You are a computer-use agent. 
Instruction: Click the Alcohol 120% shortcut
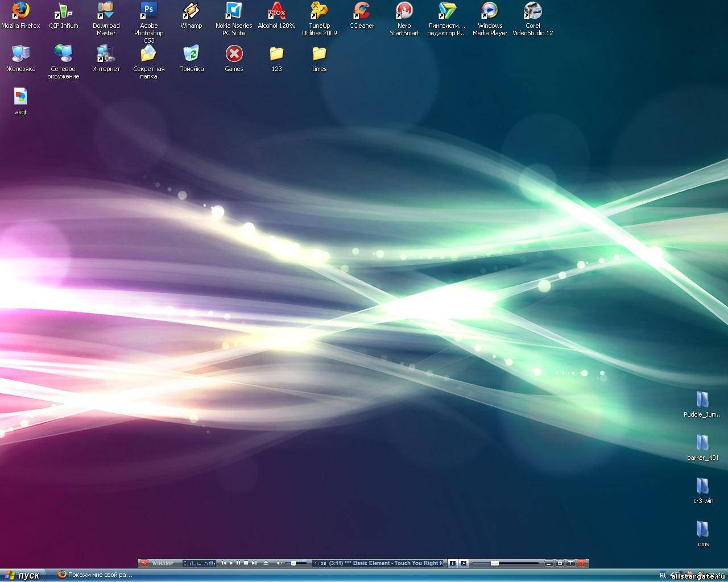click(276, 11)
